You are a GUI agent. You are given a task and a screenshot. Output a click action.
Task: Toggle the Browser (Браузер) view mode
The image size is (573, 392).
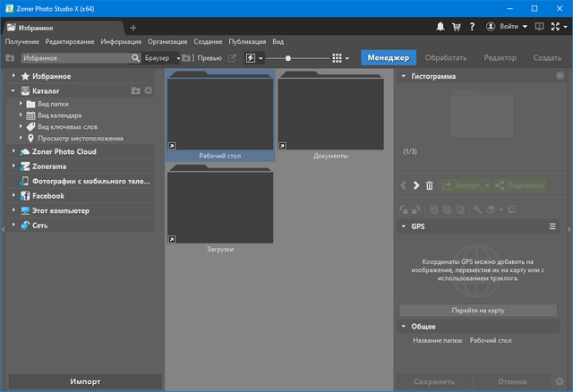point(157,58)
